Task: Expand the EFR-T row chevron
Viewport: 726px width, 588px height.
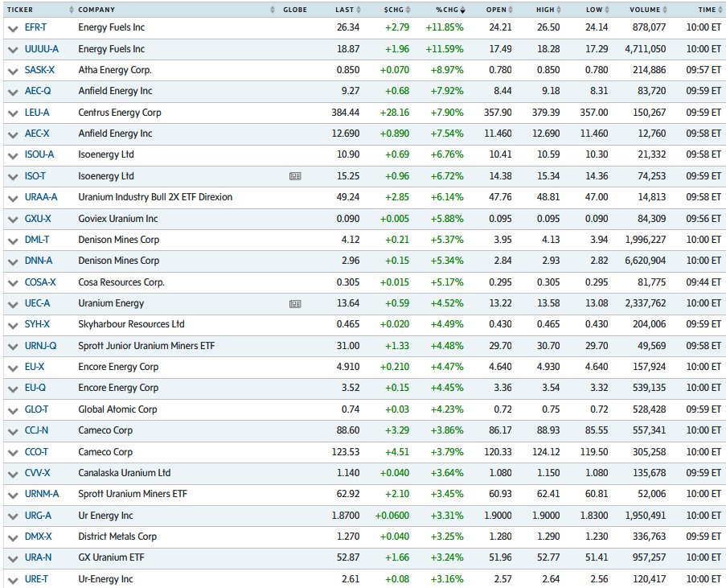Action: click(12, 28)
